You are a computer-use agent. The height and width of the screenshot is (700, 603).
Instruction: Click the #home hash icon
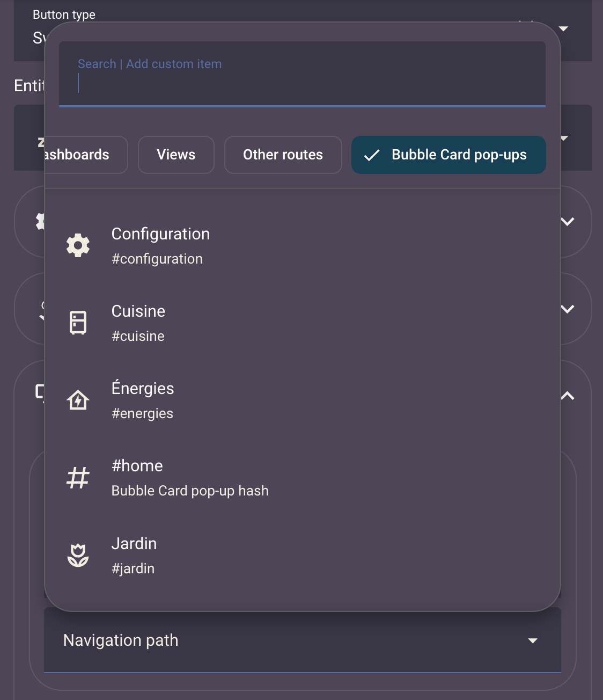click(78, 478)
